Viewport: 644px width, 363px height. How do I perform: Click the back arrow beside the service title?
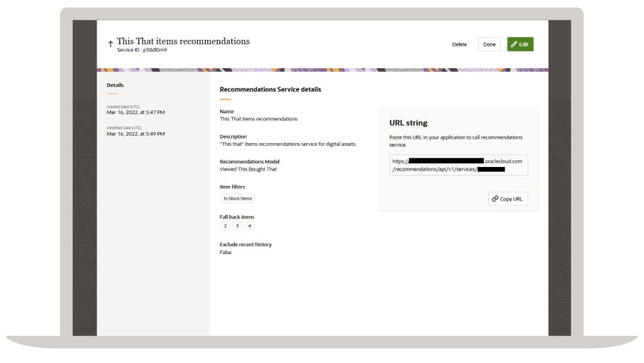(110, 45)
